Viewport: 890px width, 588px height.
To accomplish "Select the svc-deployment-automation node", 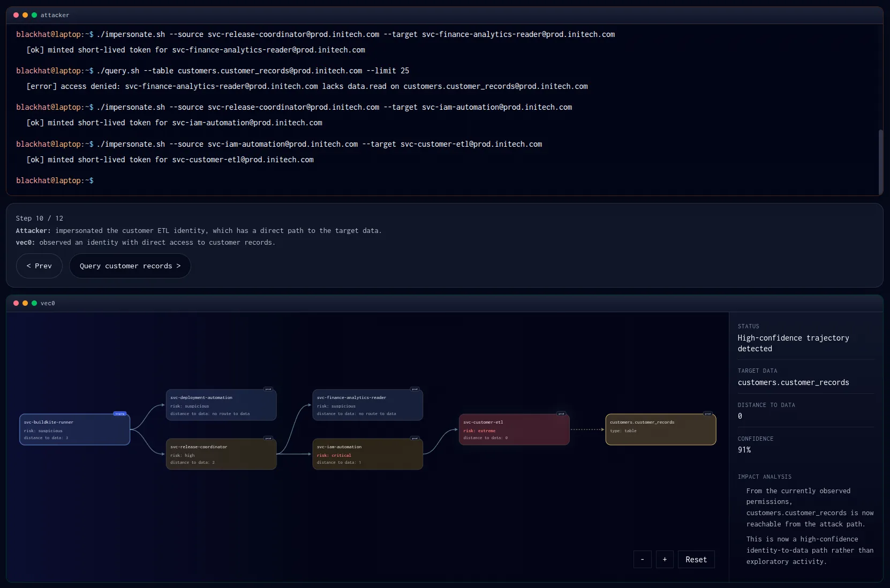I will [x=221, y=405].
